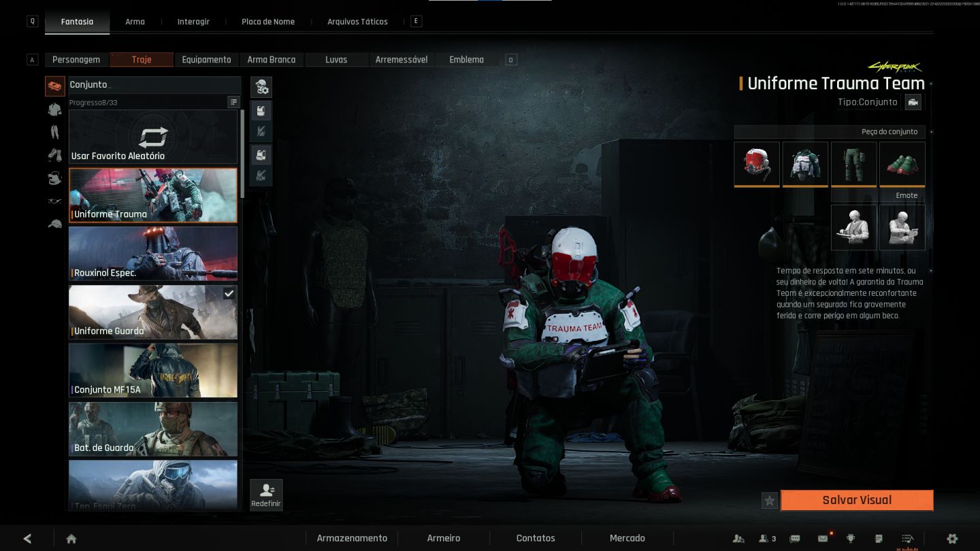Screen dimensions: 980x551
Task: Open the sort filter next to Progresso
Action: coord(233,102)
